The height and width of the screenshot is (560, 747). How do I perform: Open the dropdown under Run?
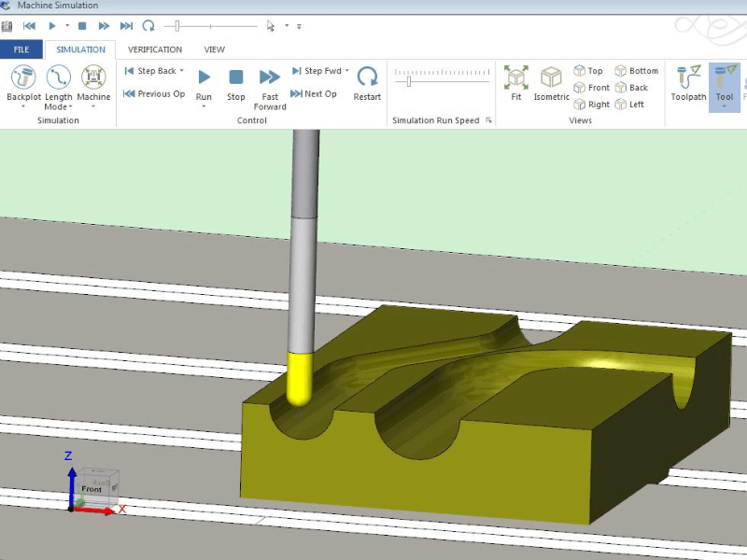(204, 106)
